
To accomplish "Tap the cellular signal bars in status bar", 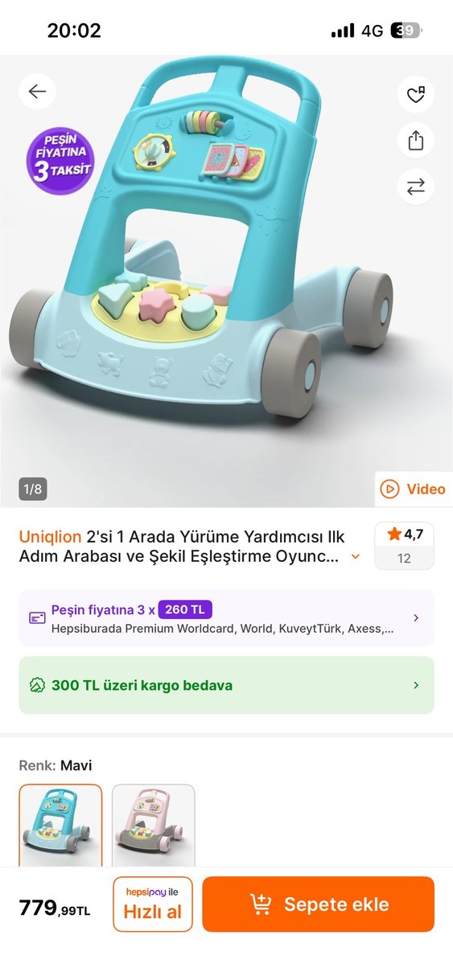I will [x=343, y=31].
